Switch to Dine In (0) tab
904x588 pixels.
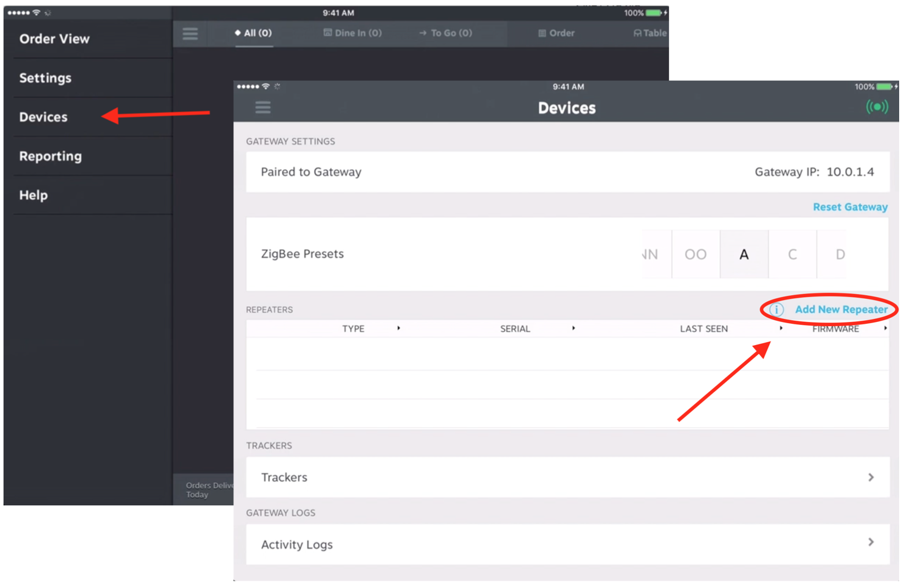(352, 33)
